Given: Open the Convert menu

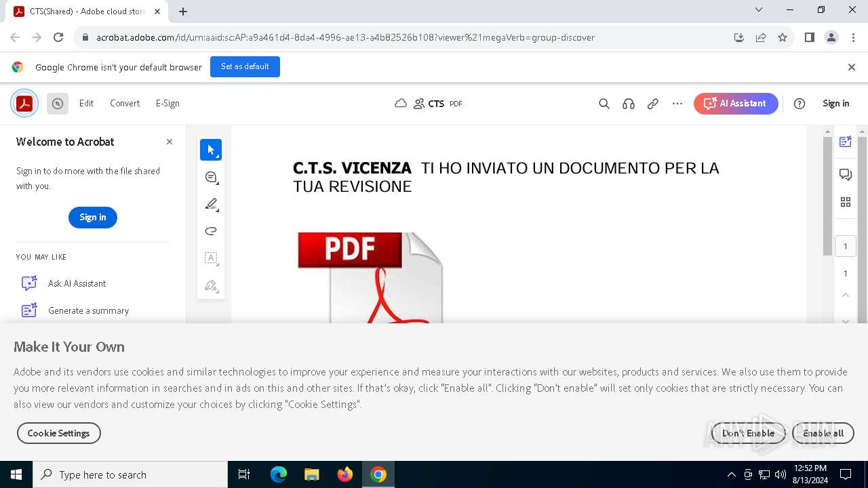Looking at the screenshot, I should coord(125,104).
